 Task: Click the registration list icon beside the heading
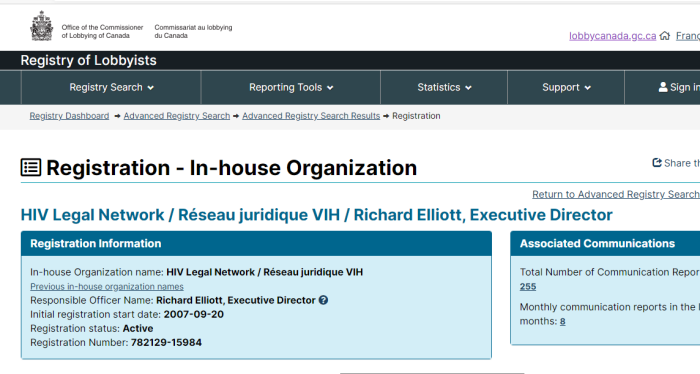31,168
